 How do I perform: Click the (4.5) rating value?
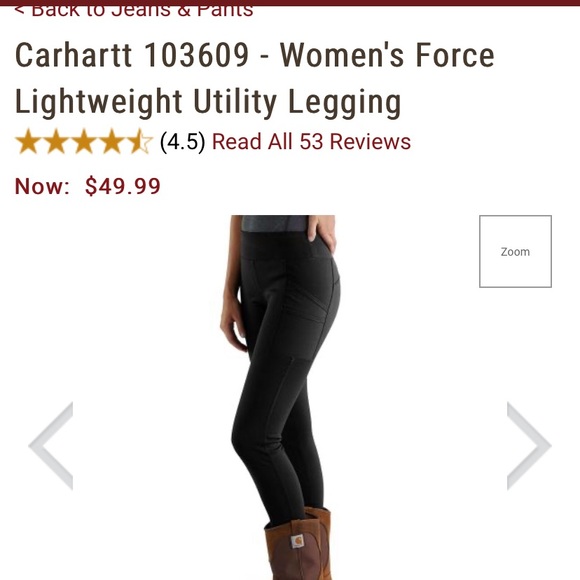[x=182, y=142]
